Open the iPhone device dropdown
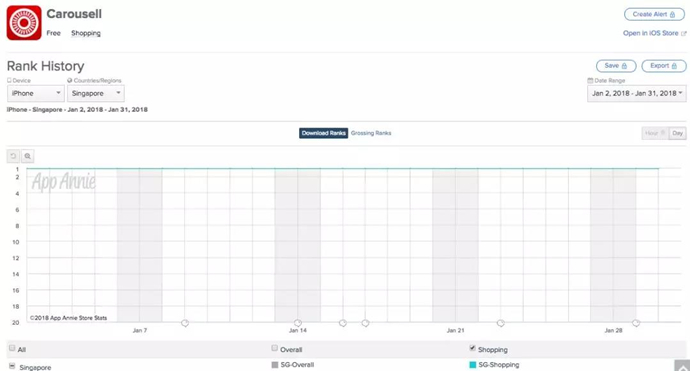The image size is (690, 371). (36, 93)
